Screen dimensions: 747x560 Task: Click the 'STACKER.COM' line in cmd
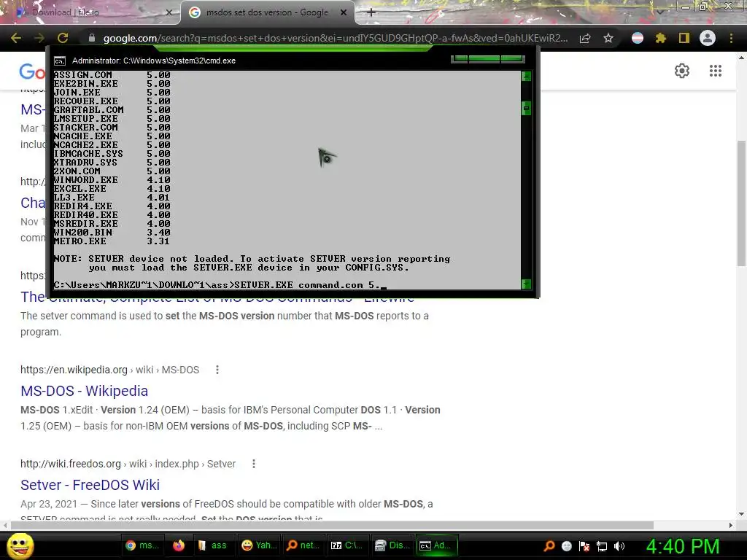click(x=112, y=127)
